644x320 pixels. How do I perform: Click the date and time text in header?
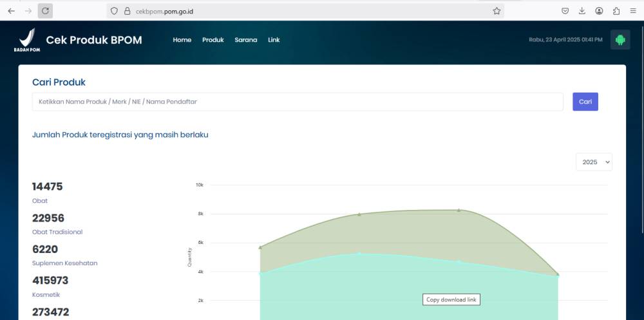point(565,40)
